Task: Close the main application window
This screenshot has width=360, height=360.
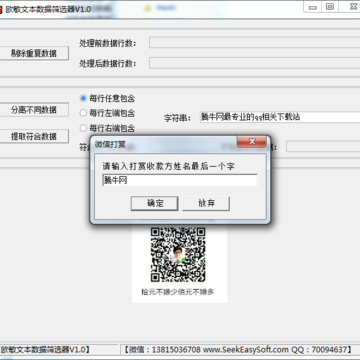Action: coord(352,7)
